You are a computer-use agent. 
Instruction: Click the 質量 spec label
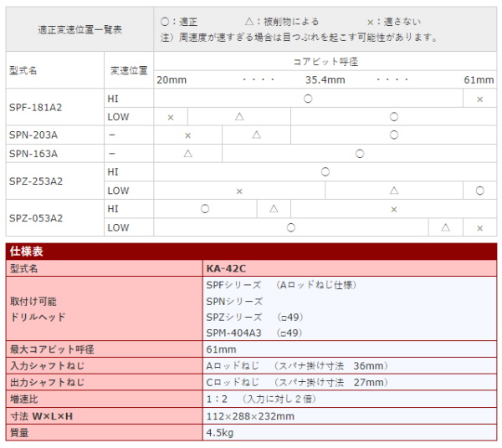(19, 433)
